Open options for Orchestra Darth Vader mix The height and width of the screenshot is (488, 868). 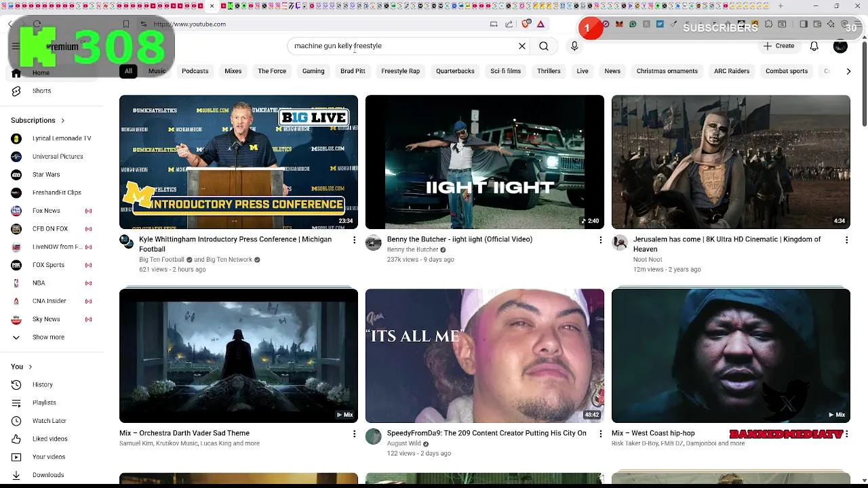354,434
